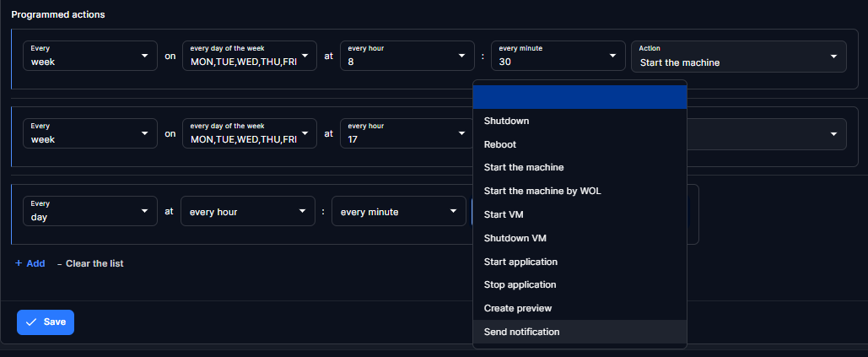868x357 pixels.
Task: Choose Create preview from the list
Action: click(x=580, y=308)
